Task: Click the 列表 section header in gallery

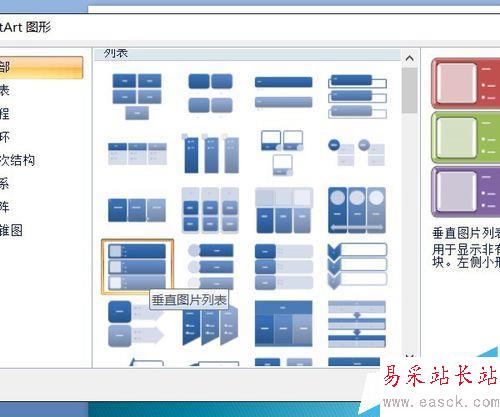Action: [x=247, y=54]
